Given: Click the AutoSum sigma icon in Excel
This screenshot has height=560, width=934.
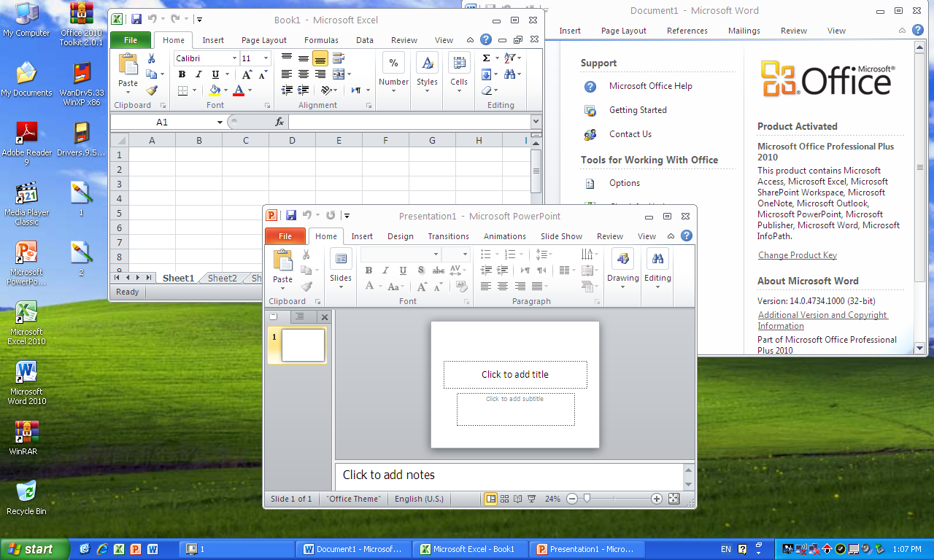Looking at the screenshot, I should [x=487, y=58].
